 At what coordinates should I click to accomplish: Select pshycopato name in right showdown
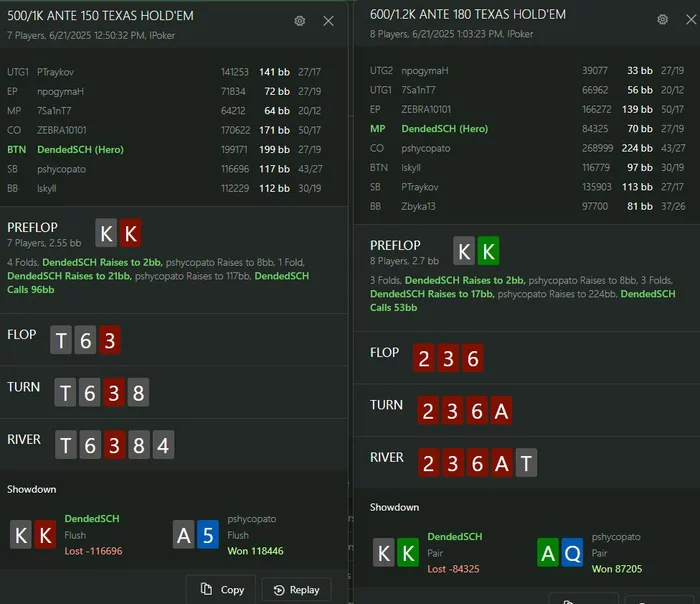[616, 537]
